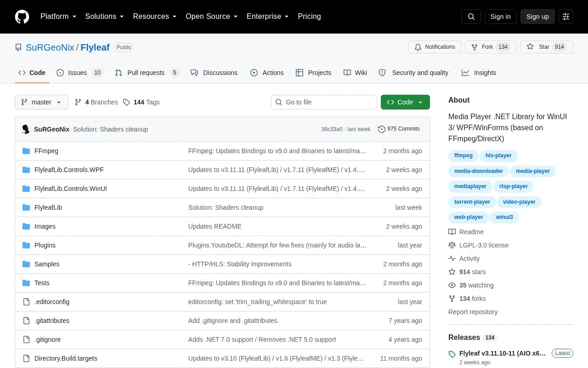Expand the Solutions menu

pos(105,17)
